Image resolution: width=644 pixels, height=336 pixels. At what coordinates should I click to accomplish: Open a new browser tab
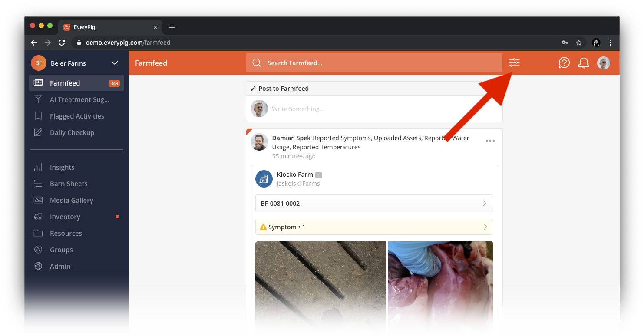(x=172, y=27)
